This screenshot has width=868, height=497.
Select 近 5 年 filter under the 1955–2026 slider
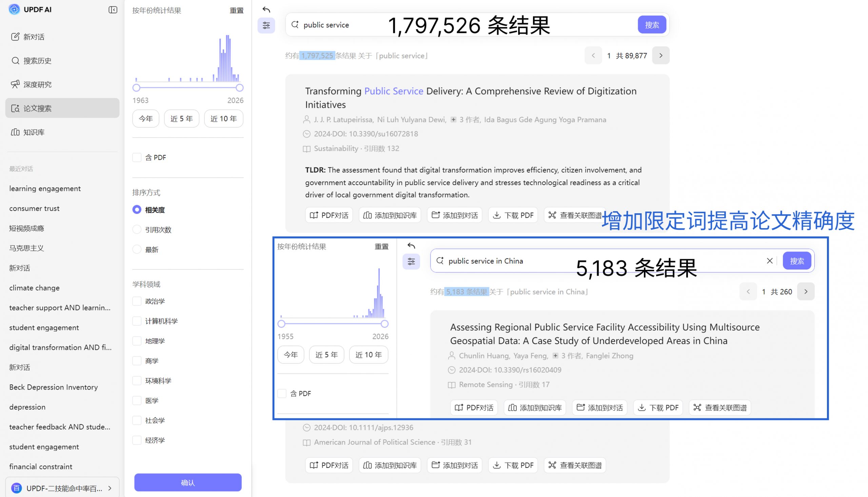[x=327, y=355]
